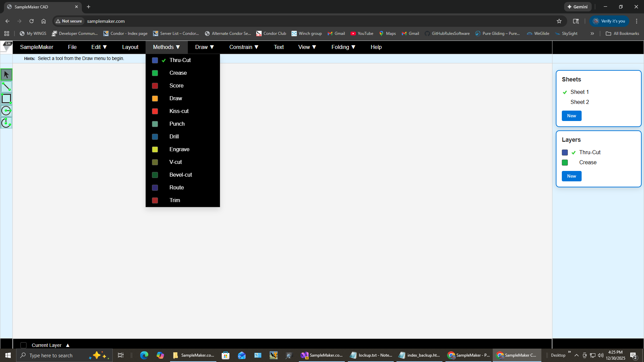The image size is (644, 362).
Task: Expand the Current Layer arrow
Action: [68, 345]
